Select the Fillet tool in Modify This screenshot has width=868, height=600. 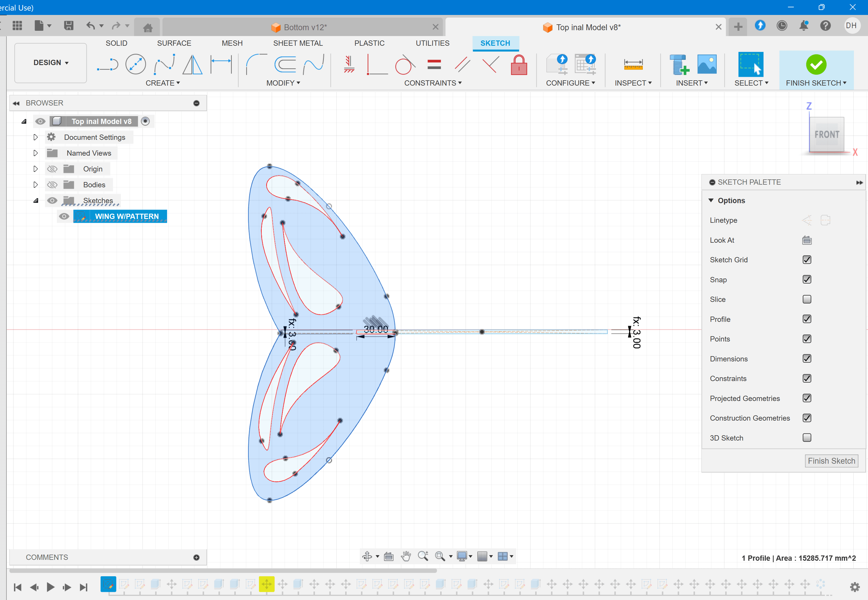257,64
